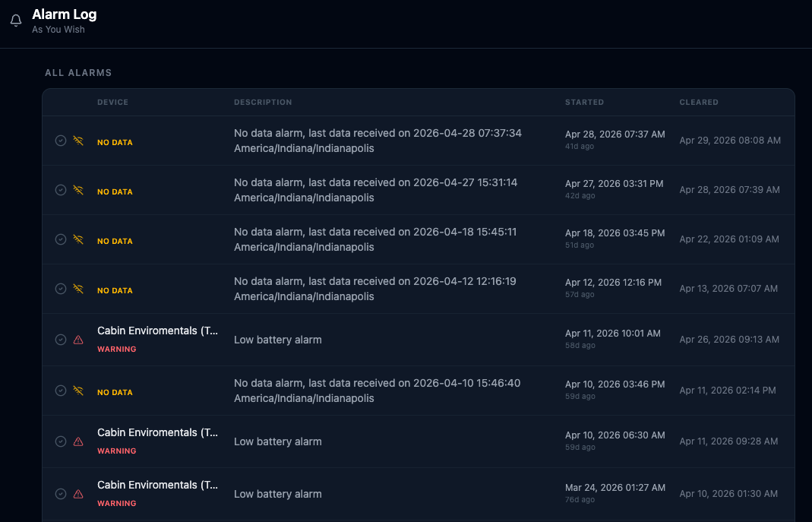Click cleared check icon in Apr 10 03:46 PM row
This screenshot has width=812, height=522.
point(61,391)
